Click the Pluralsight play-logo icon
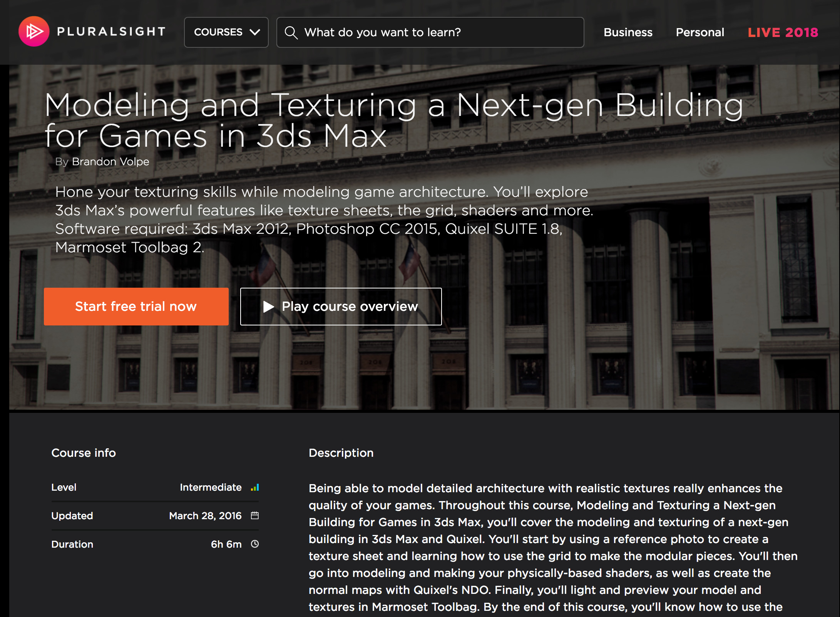The image size is (840, 617). pyautogui.click(x=34, y=32)
